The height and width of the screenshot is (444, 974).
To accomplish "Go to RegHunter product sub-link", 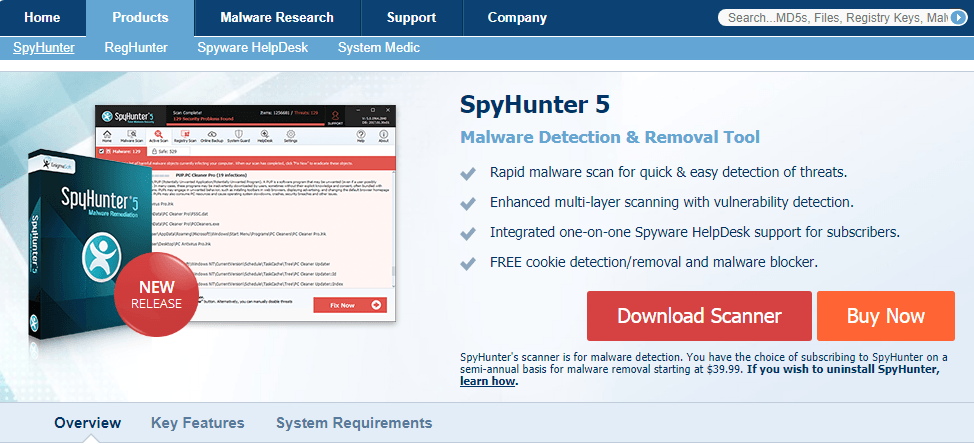I will [136, 47].
